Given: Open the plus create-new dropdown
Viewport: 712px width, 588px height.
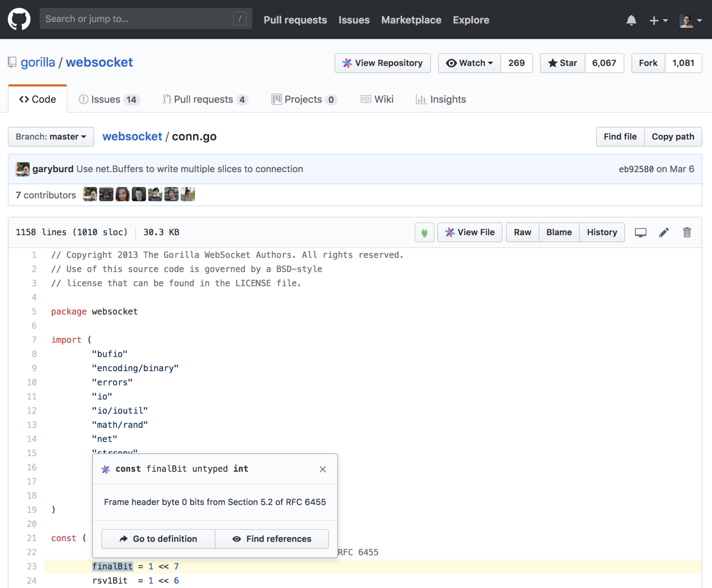Looking at the screenshot, I should 658,20.
